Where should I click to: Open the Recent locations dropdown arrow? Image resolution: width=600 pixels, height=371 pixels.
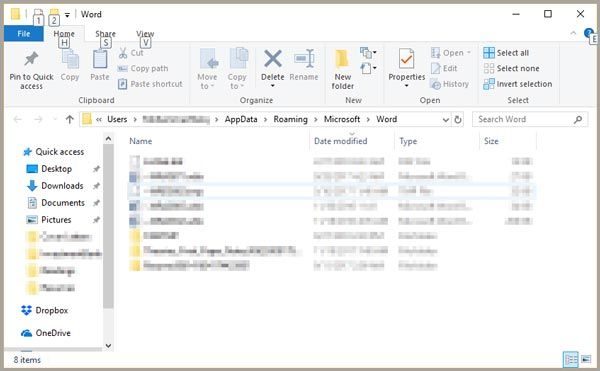click(55, 119)
